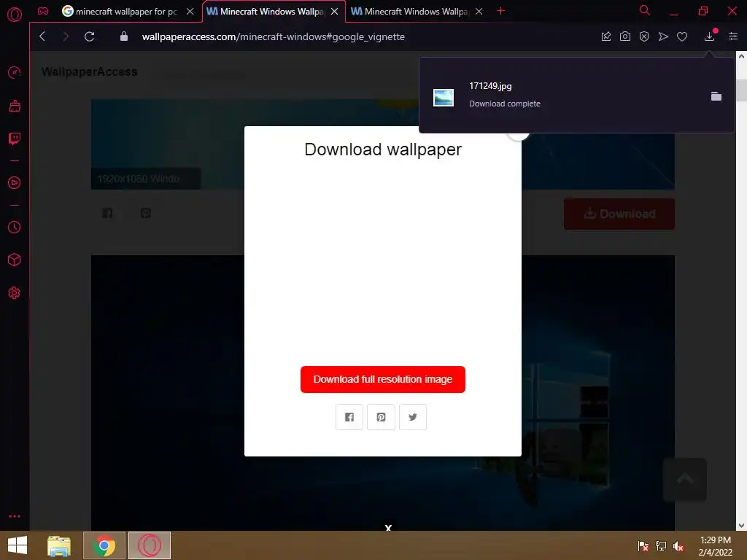Share wallpaper on Facebook in dialog
This screenshot has height=560, width=747.
click(x=349, y=417)
